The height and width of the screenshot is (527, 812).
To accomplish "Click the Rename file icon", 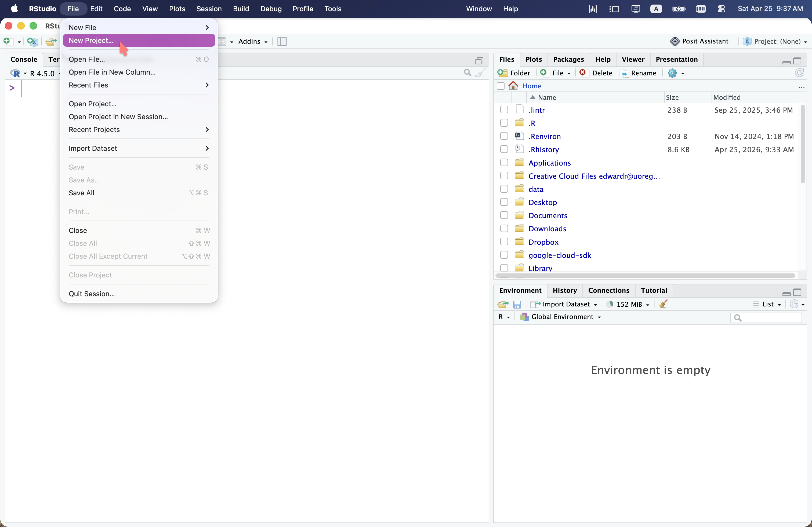I will 624,73.
